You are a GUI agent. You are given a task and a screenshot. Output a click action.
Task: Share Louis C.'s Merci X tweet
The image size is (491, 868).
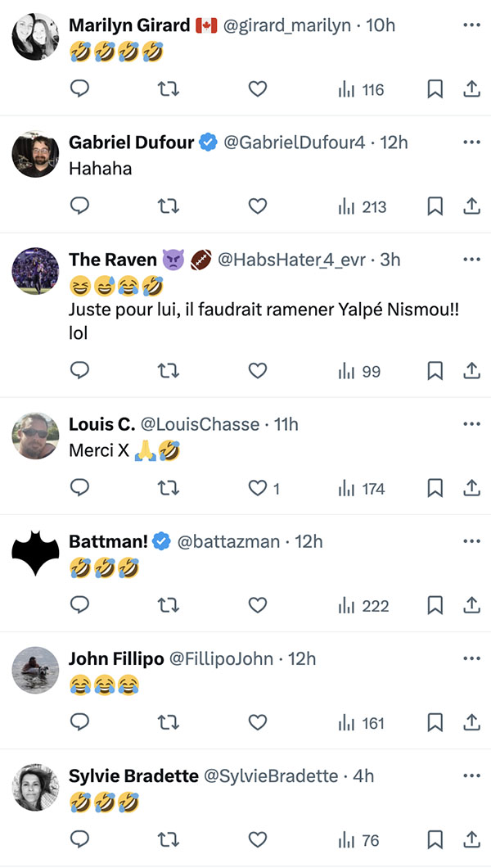click(471, 489)
